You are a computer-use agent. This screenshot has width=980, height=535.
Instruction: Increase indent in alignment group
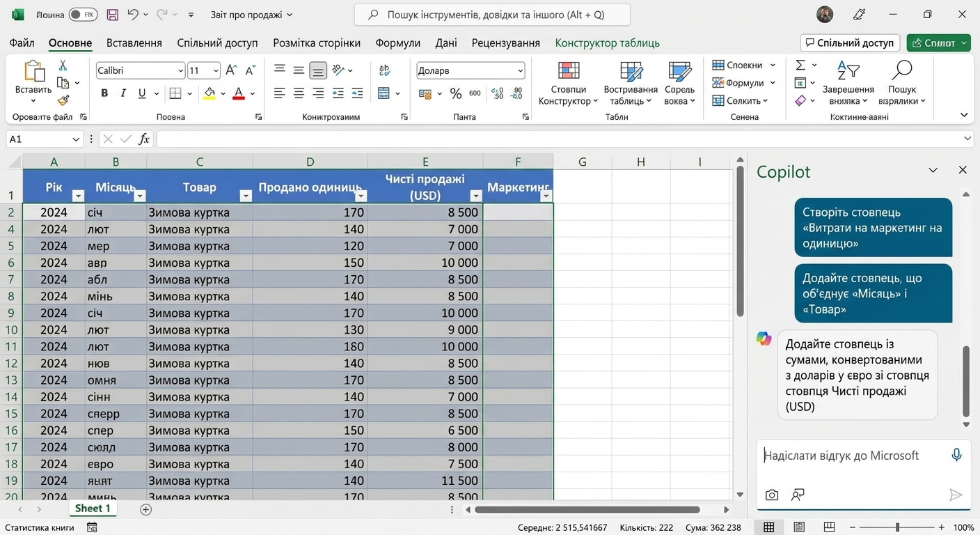pyautogui.click(x=357, y=93)
